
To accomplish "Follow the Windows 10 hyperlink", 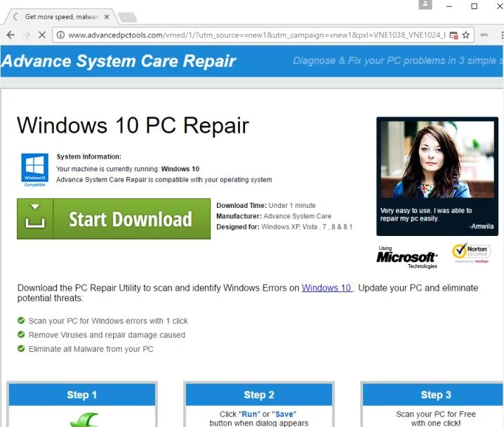I will tap(326, 288).
